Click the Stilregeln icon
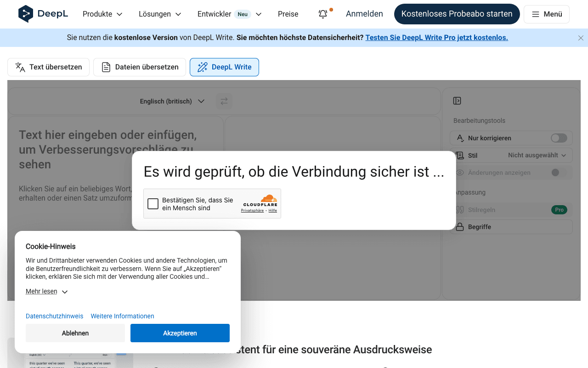The height and width of the screenshot is (368, 588). click(x=460, y=210)
